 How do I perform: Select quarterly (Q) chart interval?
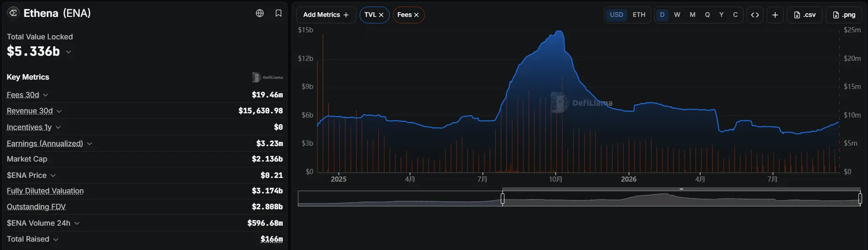[707, 15]
